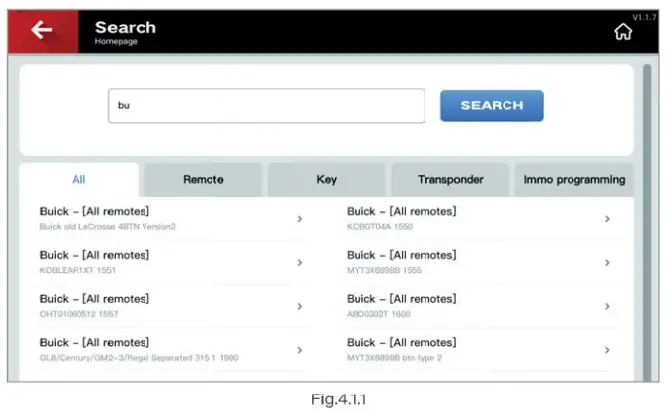668x411 pixels.
Task: Expand the MYT3X6898B btn type 2 chevron
Action: [607, 350]
